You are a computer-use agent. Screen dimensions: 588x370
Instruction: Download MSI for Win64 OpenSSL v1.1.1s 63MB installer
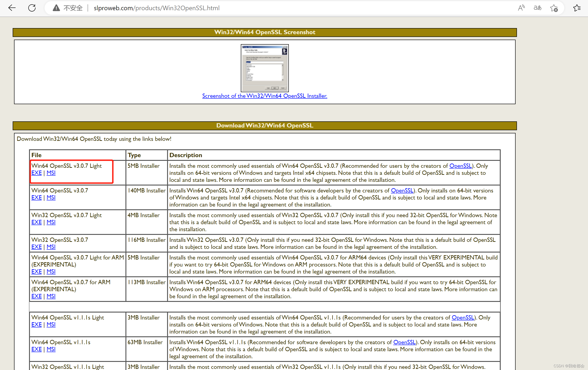tap(51, 349)
